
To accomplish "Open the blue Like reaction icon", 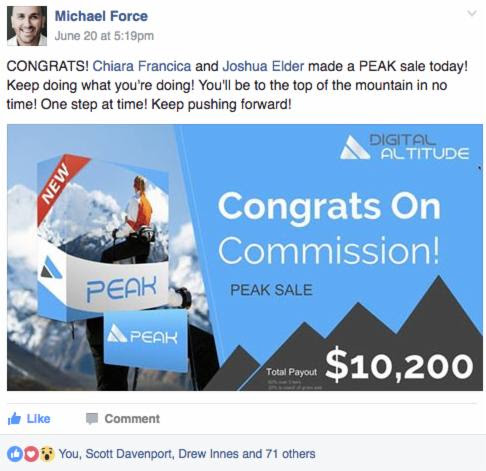I will 15,454.
